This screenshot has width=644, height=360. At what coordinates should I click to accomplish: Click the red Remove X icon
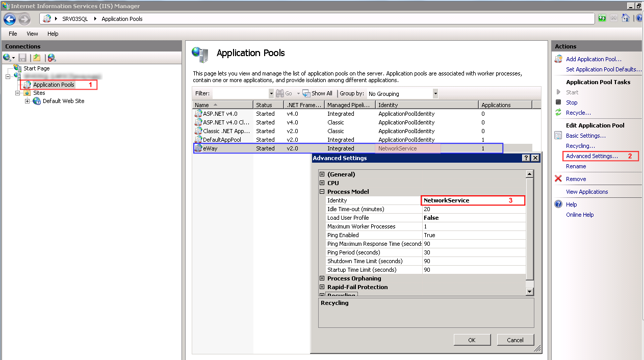coord(558,179)
